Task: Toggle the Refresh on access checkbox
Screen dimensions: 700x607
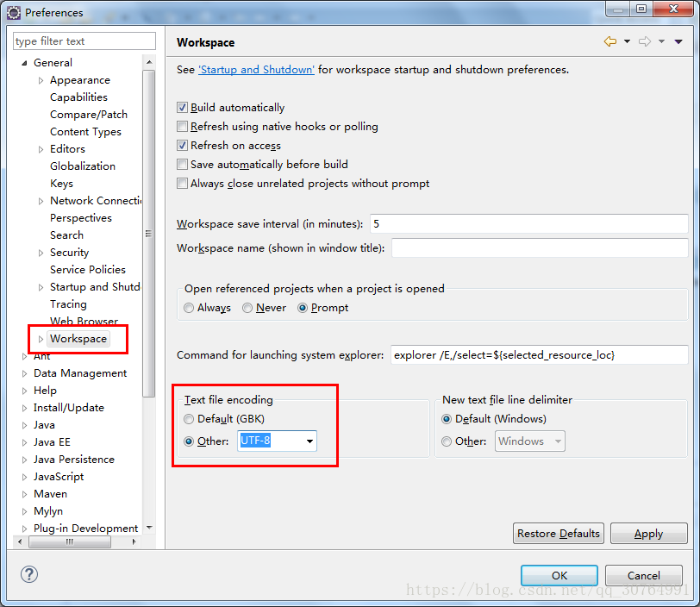Action: [x=182, y=145]
